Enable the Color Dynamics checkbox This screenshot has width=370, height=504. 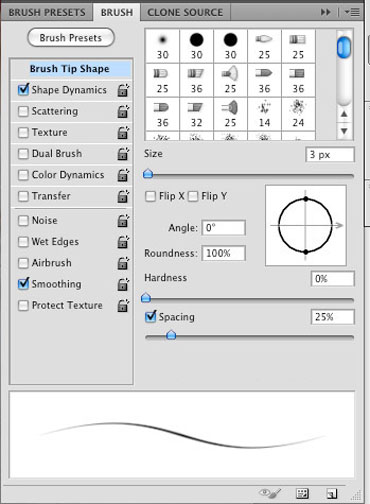pyautogui.click(x=23, y=175)
